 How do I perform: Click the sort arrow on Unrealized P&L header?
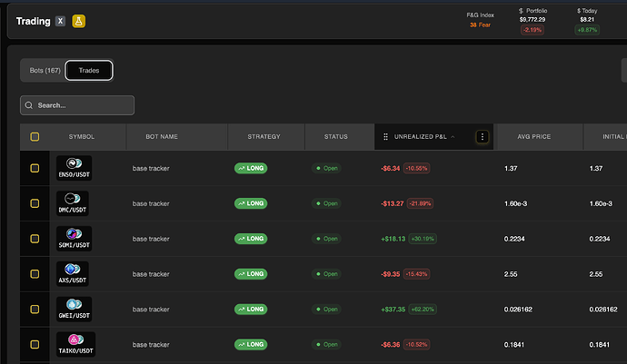click(x=453, y=137)
